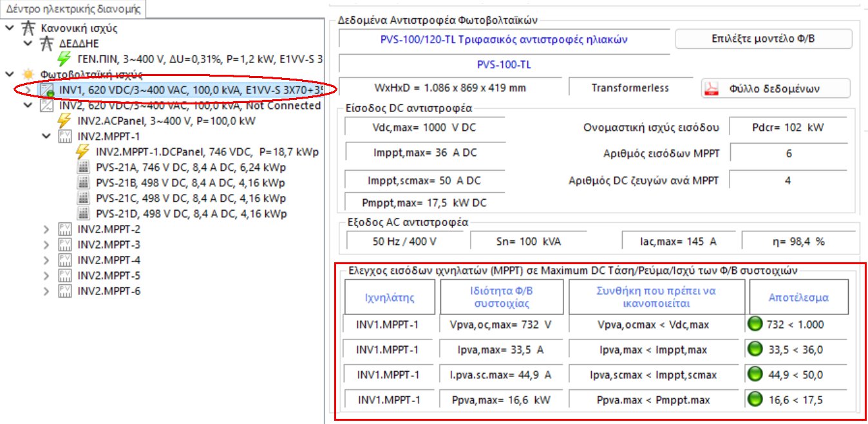Collapse the Κανονική ισχύς branch

[9, 28]
